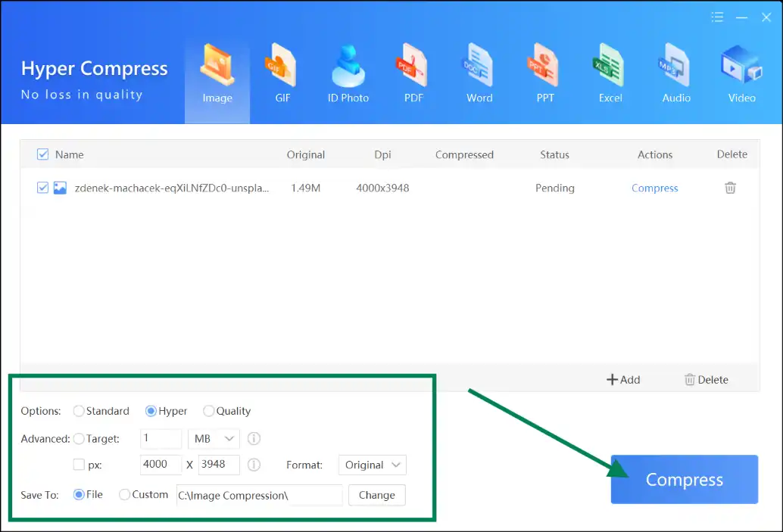
Task: Click the Delete column header
Action: point(732,154)
